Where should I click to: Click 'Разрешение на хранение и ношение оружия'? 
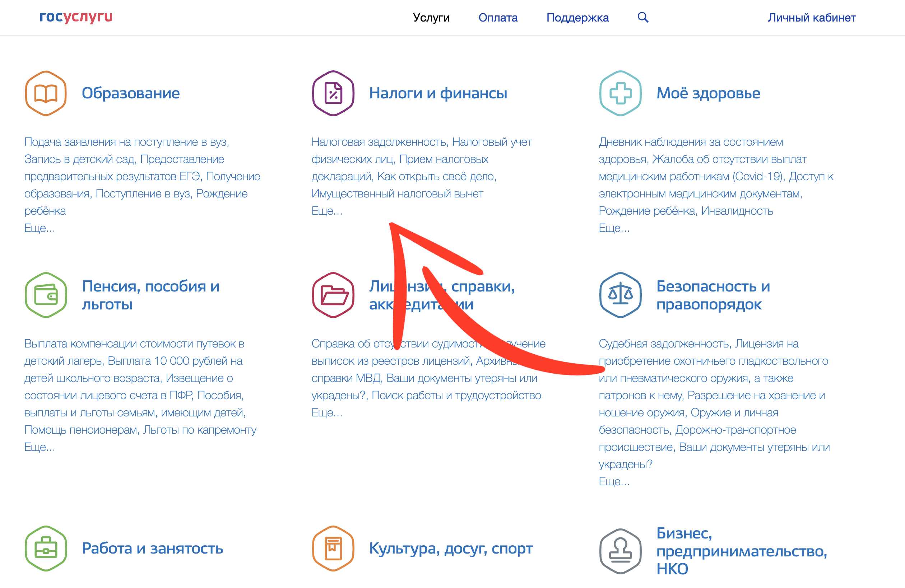[x=712, y=404]
